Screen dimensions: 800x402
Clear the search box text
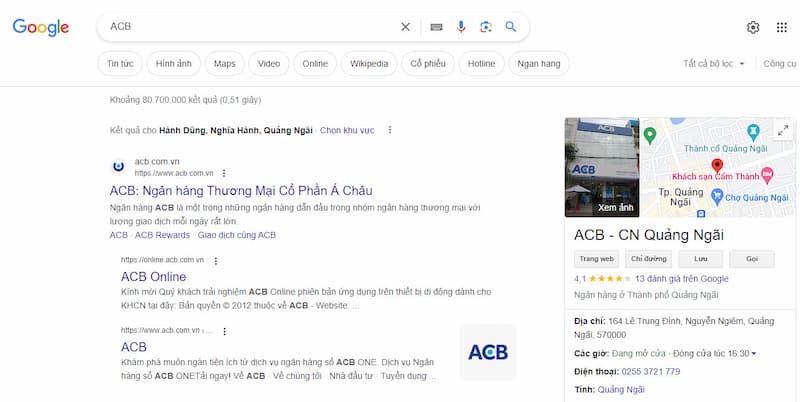(405, 27)
